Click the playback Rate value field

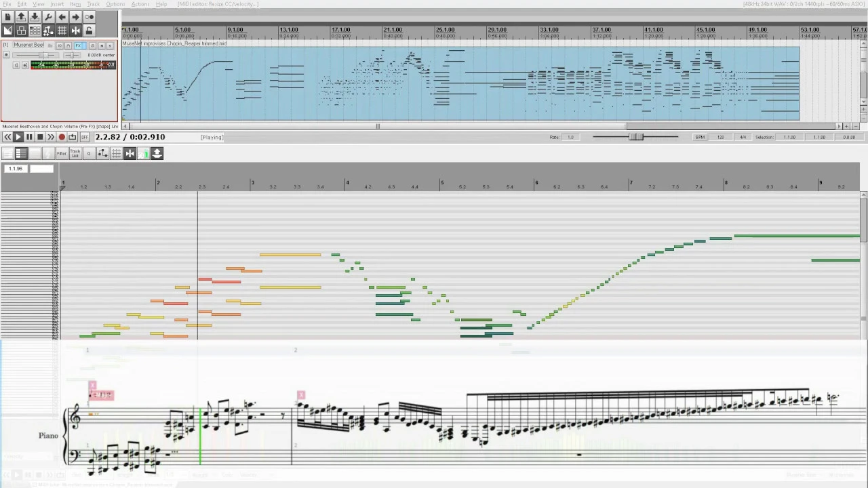tap(571, 137)
